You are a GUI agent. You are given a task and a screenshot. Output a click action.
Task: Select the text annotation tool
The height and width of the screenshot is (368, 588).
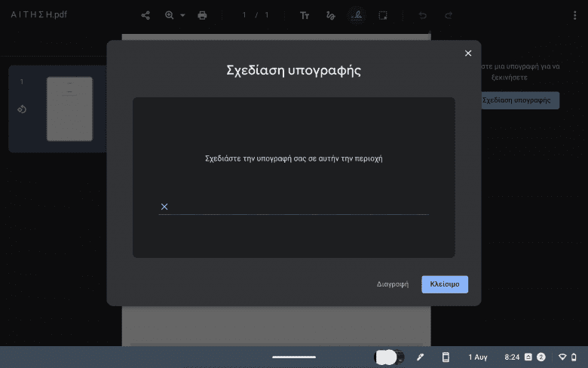(305, 15)
